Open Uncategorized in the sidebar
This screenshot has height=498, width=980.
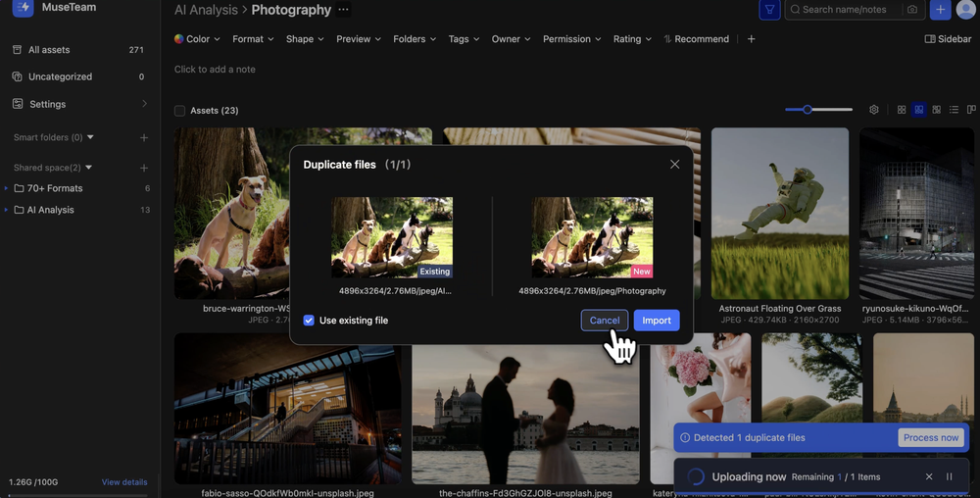coord(60,76)
